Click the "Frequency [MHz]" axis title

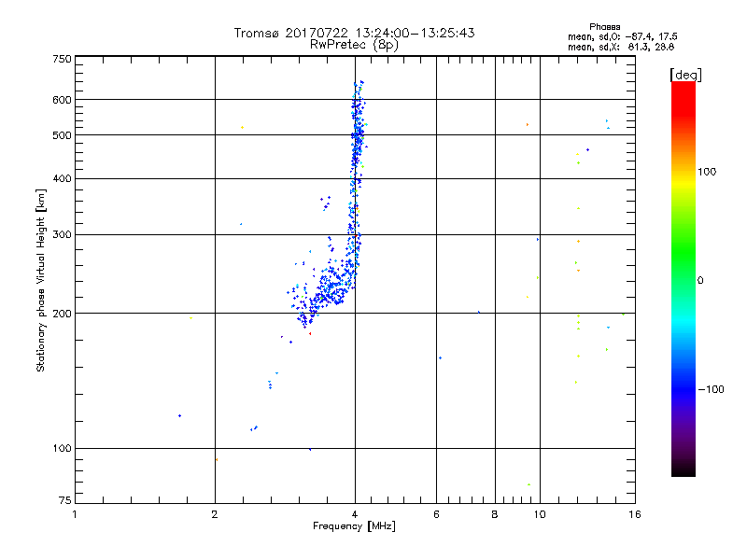[354, 526]
